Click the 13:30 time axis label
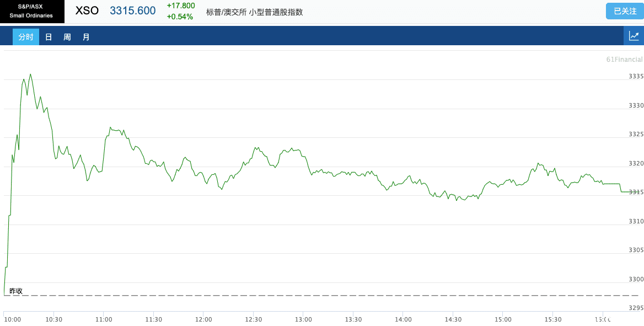This screenshot has height=326, width=644. point(353,319)
